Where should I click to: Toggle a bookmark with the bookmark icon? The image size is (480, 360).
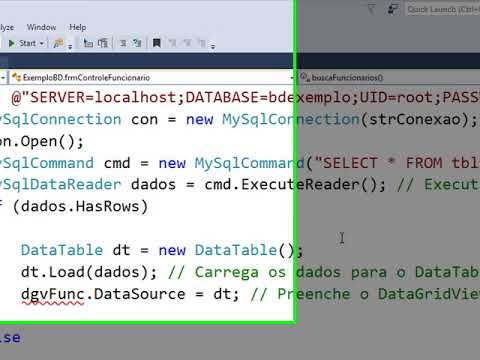click(157, 43)
